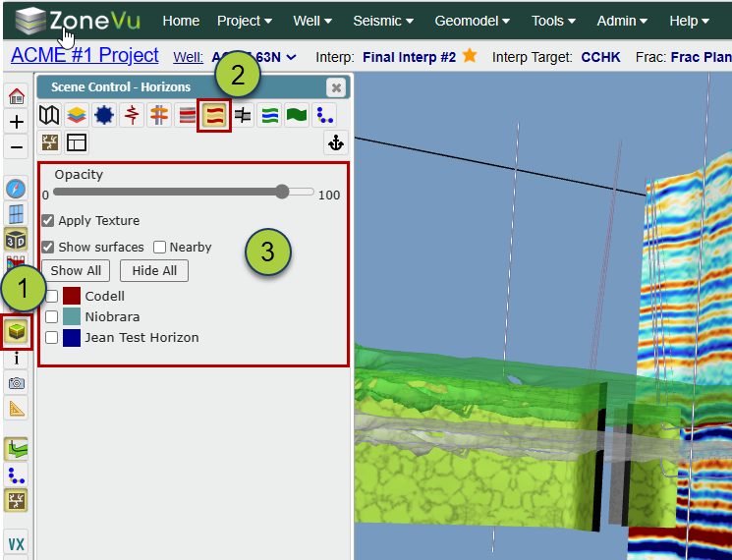Viewport: 732px width, 560px height.
Task: Click the blue dotted trajectory icon in sidebar
Action: pos(17,476)
